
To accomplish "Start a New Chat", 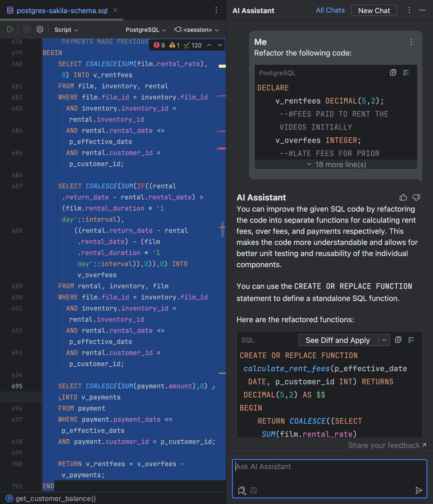I will [x=374, y=10].
